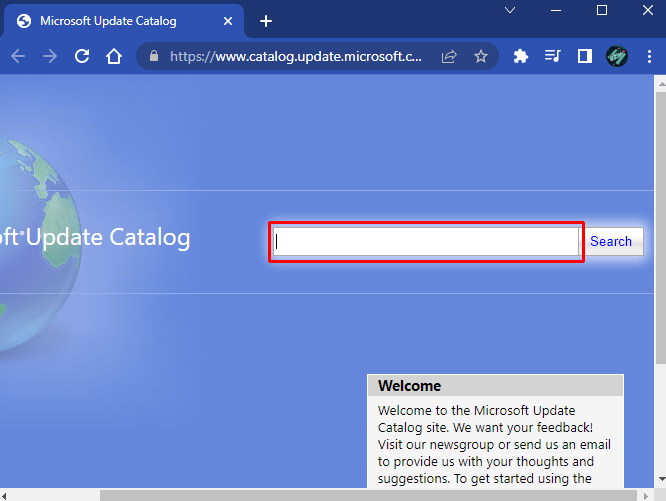Screen dimensions: 666x501
Task: Click the horizontal scrollbar right arrow
Action: [x=646, y=496]
